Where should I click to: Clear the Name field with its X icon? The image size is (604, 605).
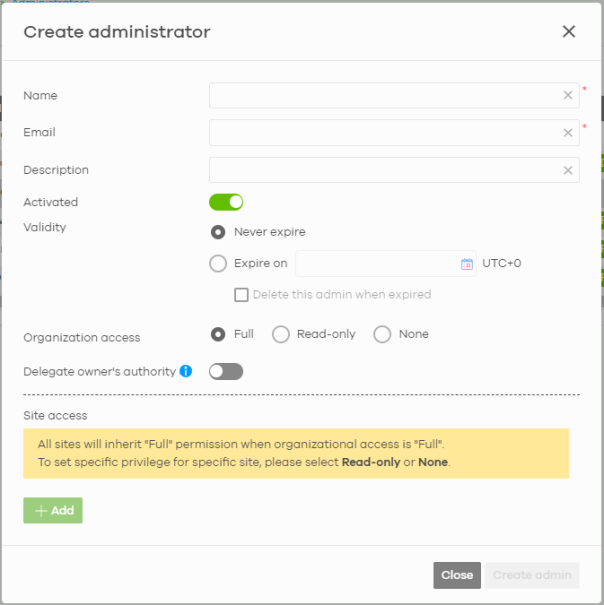point(568,96)
